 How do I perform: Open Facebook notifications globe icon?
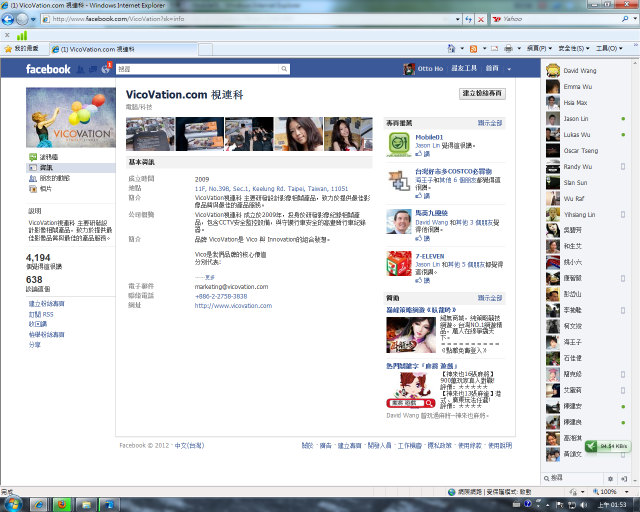pyautogui.click(x=105, y=69)
